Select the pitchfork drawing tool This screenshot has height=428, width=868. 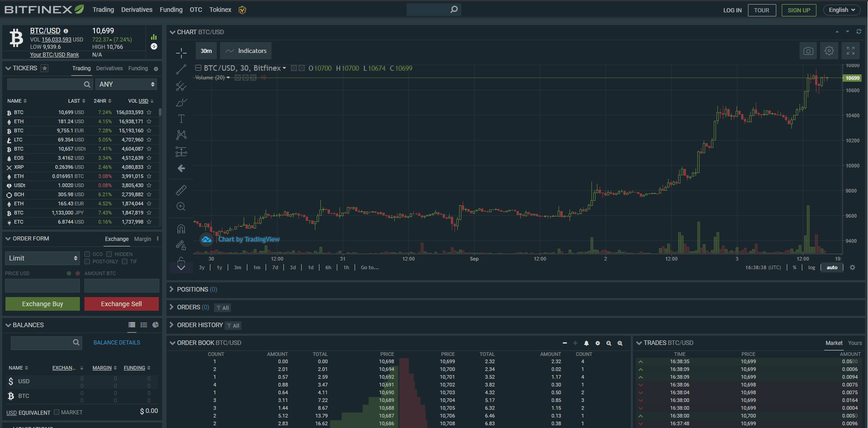point(181,86)
